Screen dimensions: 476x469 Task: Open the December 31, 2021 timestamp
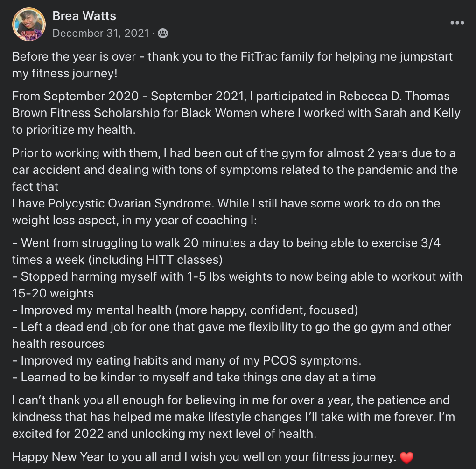[x=101, y=33]
